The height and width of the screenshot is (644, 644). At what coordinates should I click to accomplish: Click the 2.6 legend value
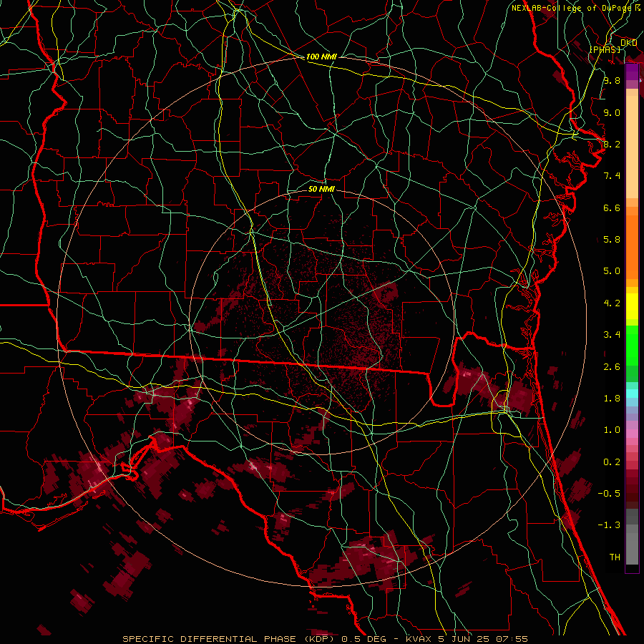pos(612,367)
